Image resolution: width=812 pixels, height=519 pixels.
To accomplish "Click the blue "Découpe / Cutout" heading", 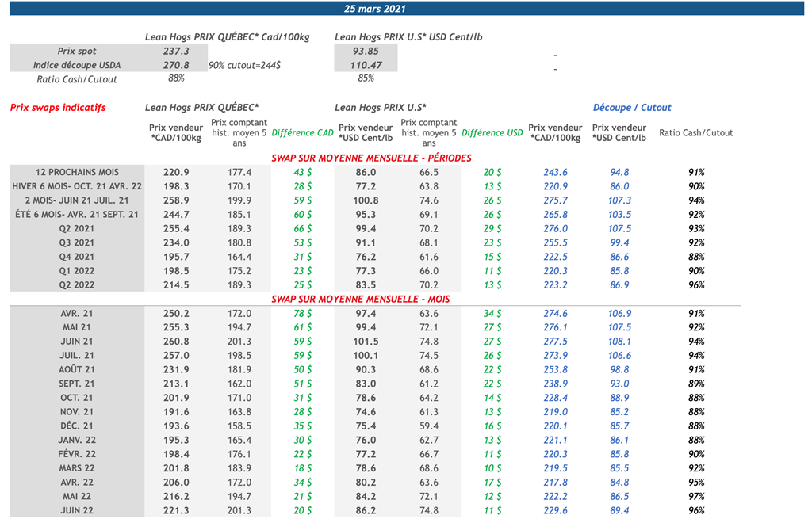I will coord(632,108).
